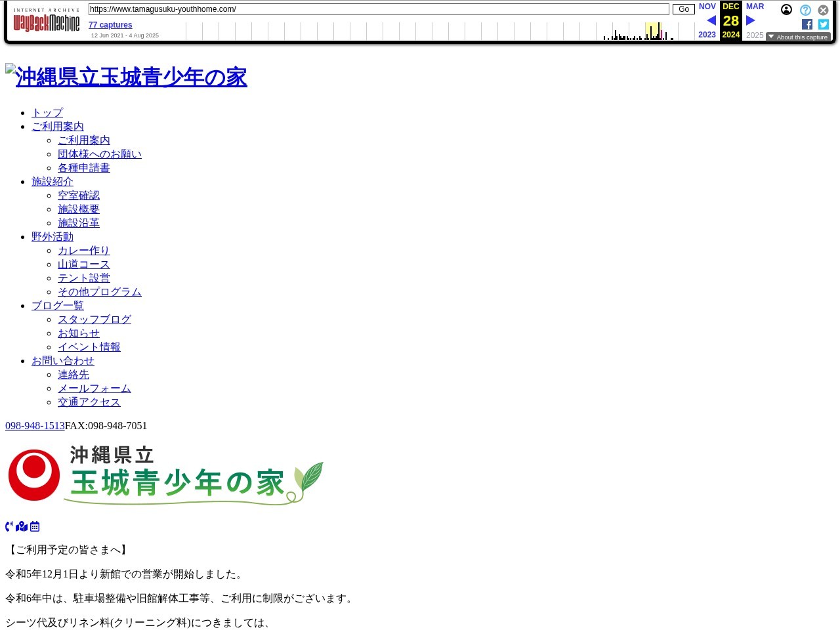Go to previous capture arrow
The image size is (840, 630).
pos(711,20)
